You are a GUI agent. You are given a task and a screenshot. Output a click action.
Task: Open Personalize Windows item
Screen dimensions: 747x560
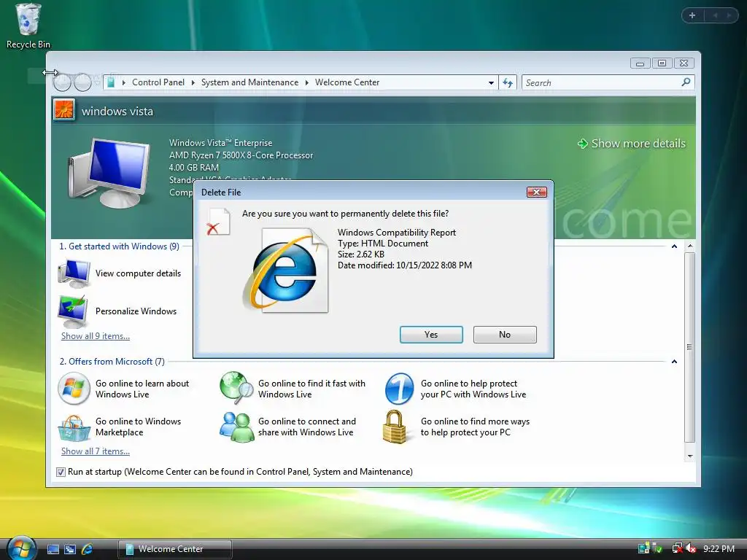136,311
